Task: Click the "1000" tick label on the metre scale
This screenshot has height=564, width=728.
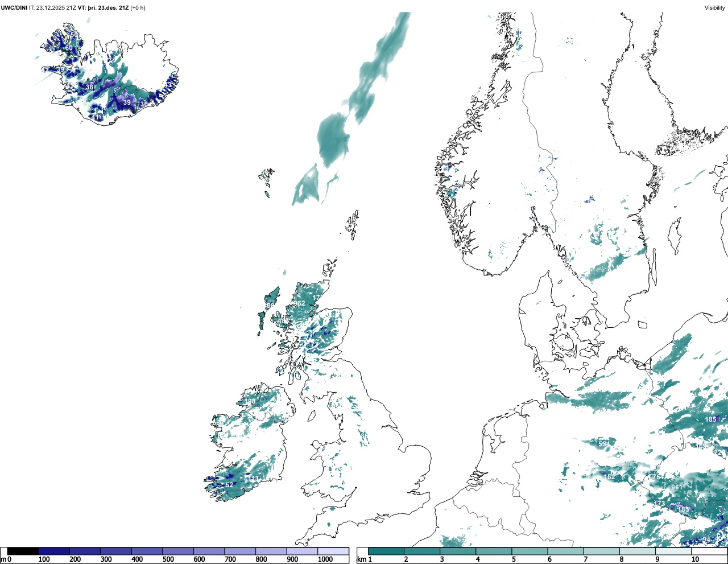Action: 325,559
